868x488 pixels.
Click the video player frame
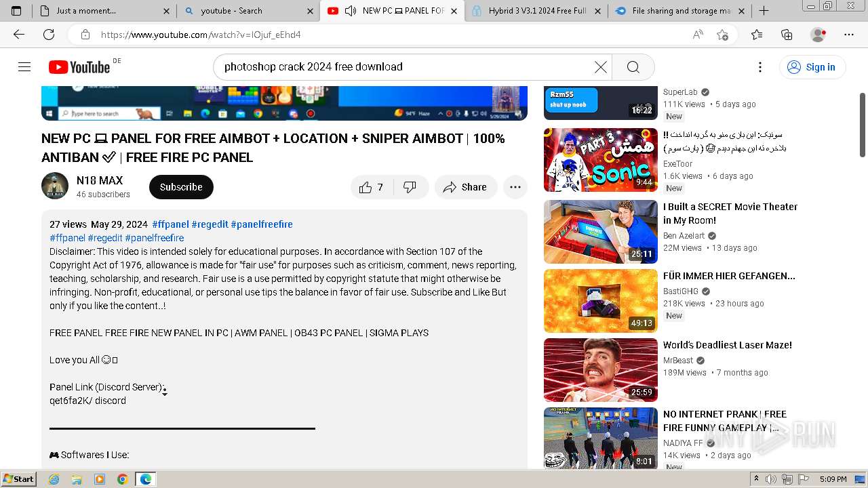pyautogui.click(x=284, y=103)
